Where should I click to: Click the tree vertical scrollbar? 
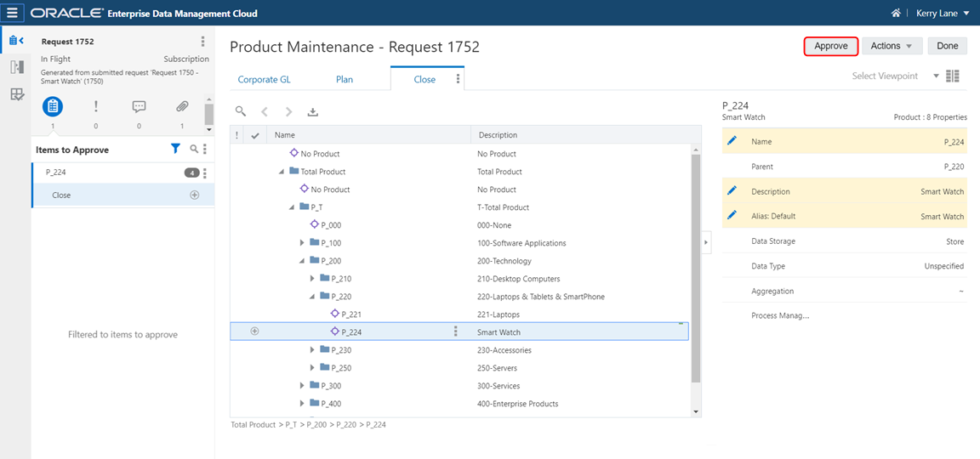click(x=696, y=268)
